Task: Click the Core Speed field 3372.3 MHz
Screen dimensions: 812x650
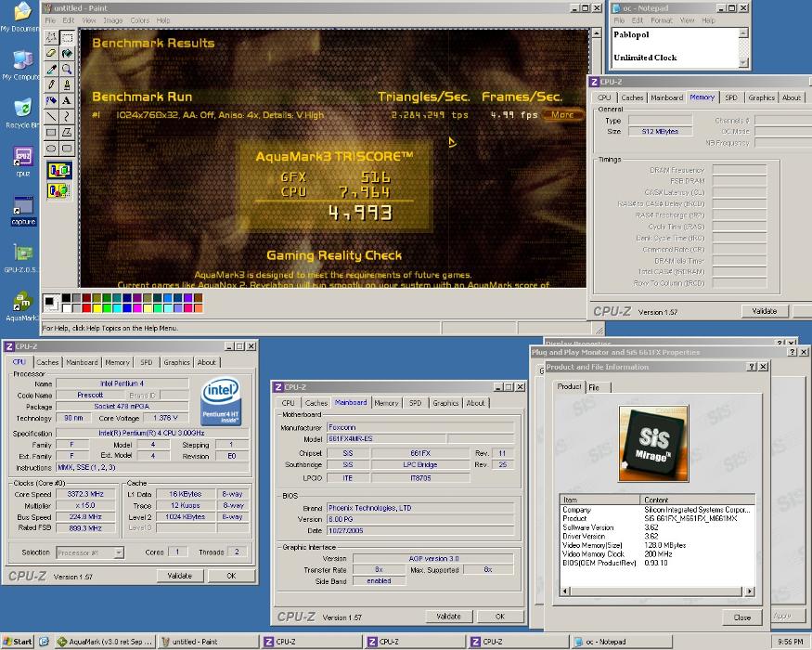Action: point(85,494)
